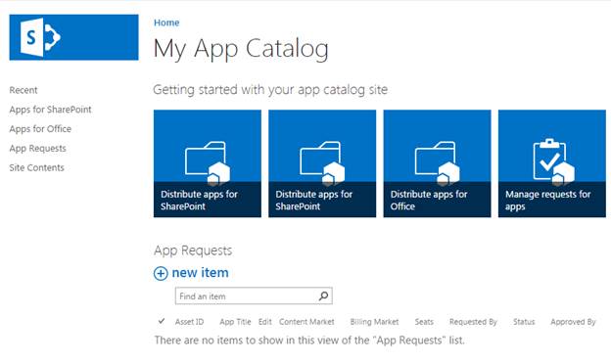Sort by the Seats column header
Viewport: 611px width, 364px height.
click(424, 322)
